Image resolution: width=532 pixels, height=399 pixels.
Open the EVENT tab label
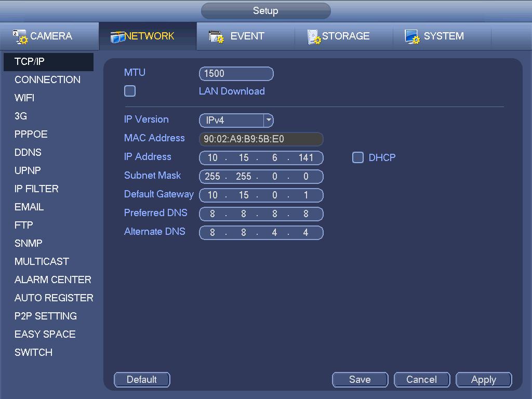pos(247,36)
